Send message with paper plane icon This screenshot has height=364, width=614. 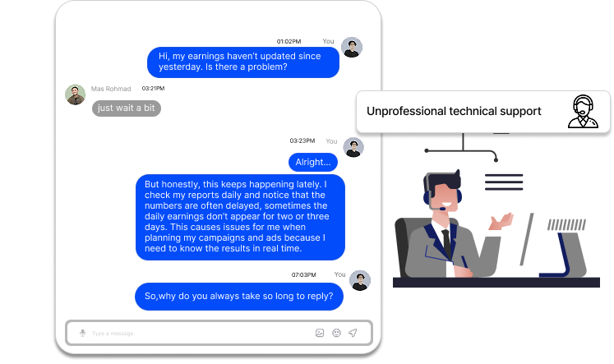coord(353,333)
